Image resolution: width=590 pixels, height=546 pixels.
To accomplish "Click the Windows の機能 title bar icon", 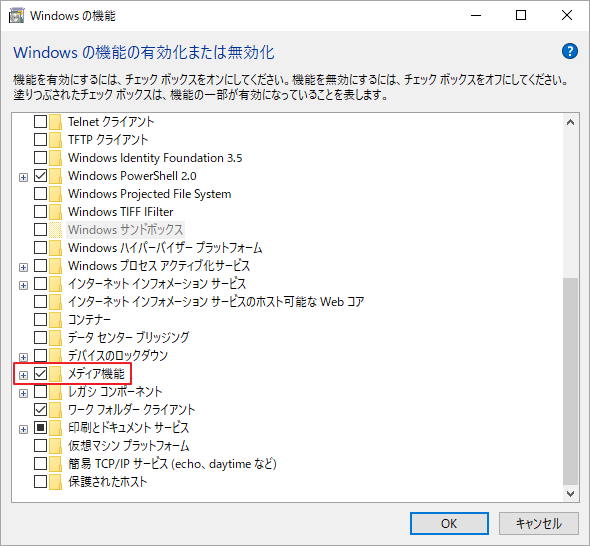I will click(x=16, y=16).
